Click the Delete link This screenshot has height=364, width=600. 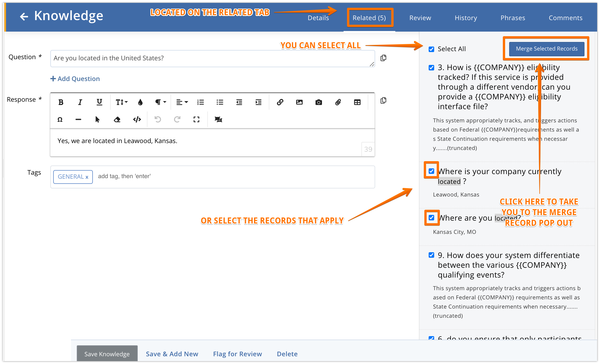click(287, 354)
